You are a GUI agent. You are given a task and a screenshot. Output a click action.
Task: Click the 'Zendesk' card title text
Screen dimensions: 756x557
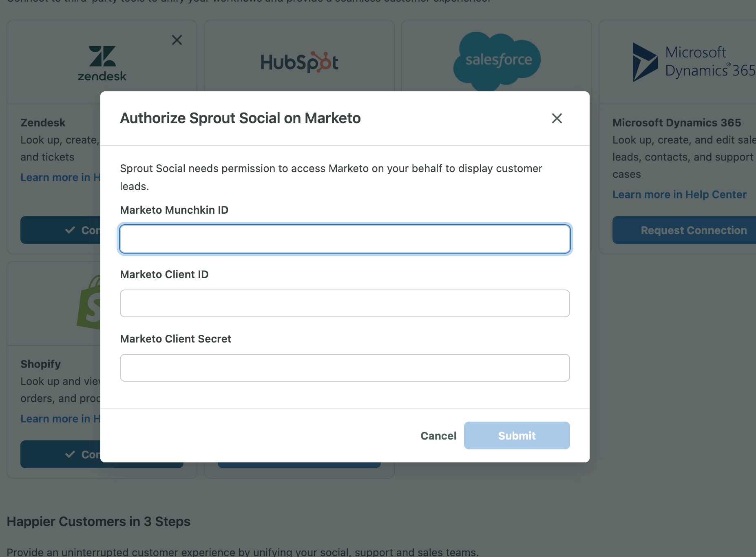point(43,123)
